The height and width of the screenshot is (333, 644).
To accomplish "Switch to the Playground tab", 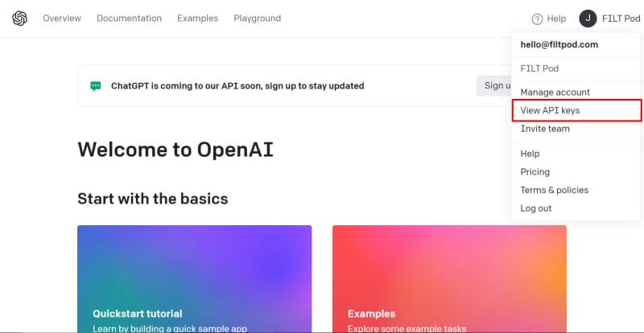I will click(258, 18).
